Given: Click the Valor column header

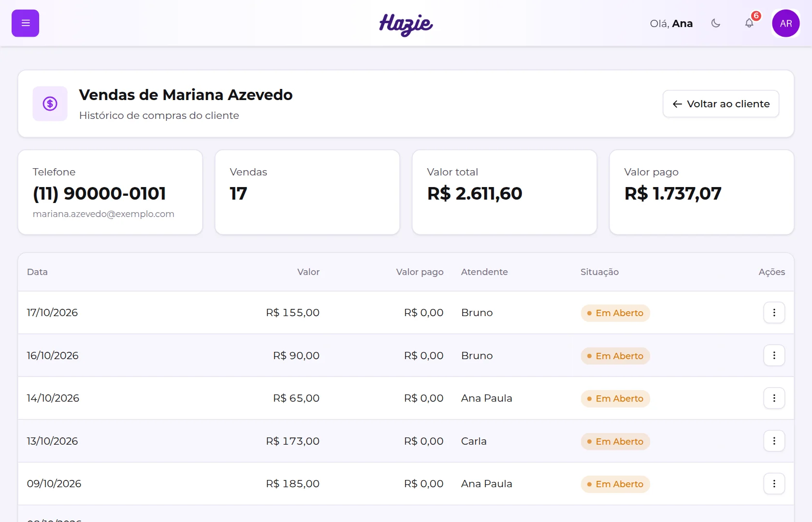Looking at the screenshot, I should coord(308,272).
